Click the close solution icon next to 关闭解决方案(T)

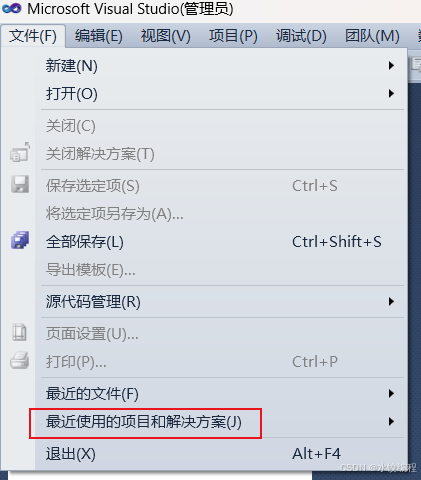pos(20,153)
